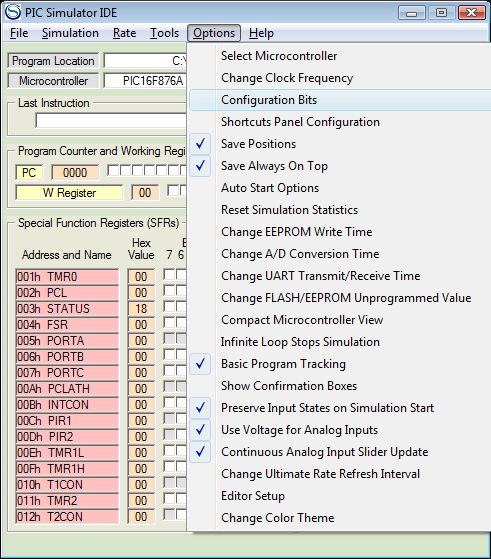Screen dimensions: 491x559
Task: Click the TMR0 hex value 00
Action: [x=141, y=277]
